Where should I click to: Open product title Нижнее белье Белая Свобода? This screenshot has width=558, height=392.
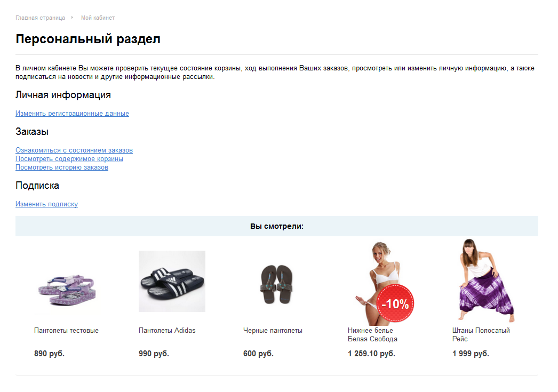pos(372,335)
